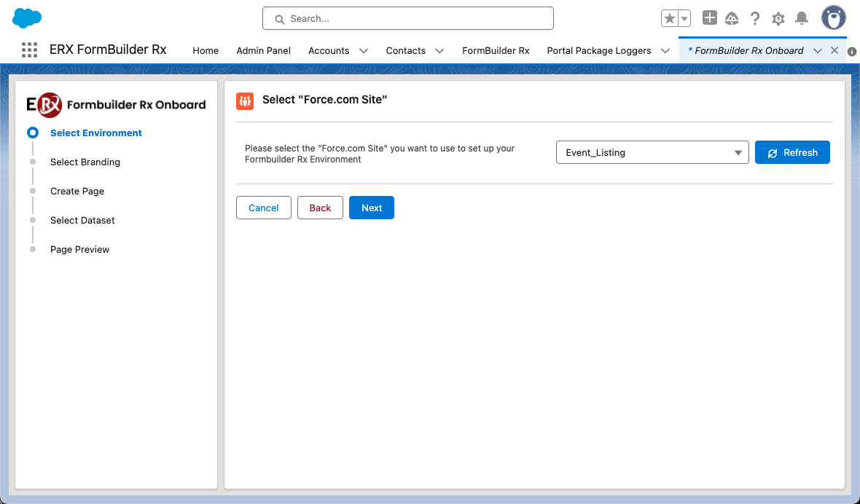Open the Trailhead guidance icon
This screenshot has height=504, width=860.
[x=732, y=18]
